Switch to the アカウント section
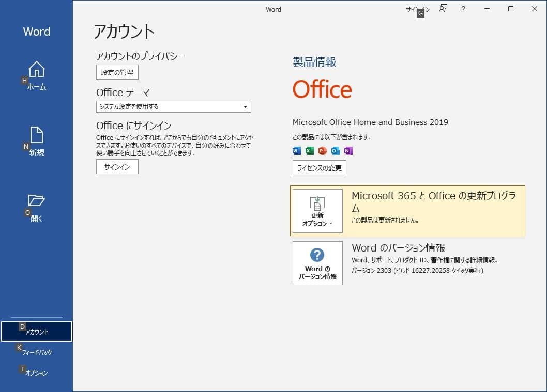547x392 pixels. coord(37,331)
